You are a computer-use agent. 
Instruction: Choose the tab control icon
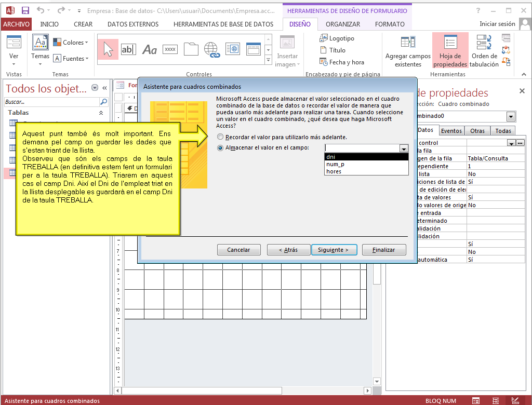pos(191,49)
